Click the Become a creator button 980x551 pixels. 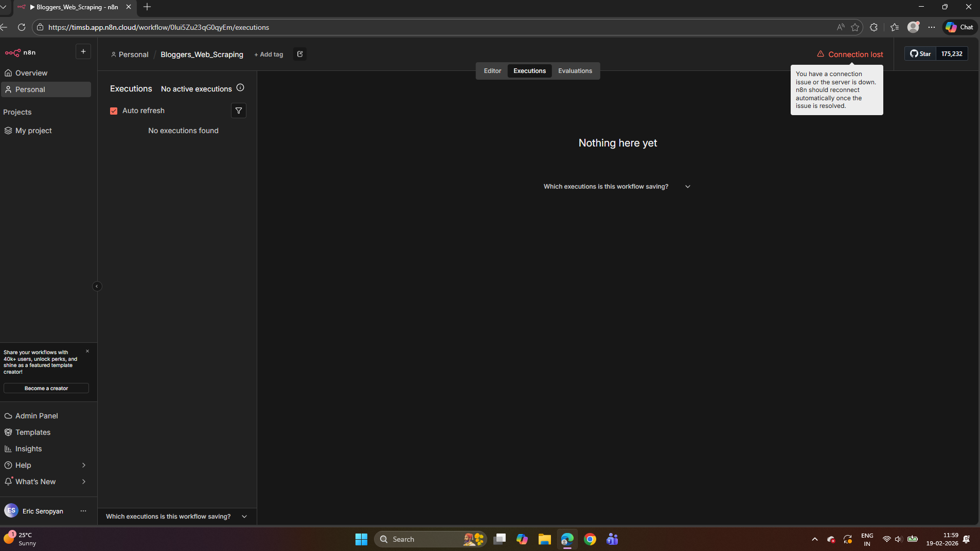tap(46, 388)
